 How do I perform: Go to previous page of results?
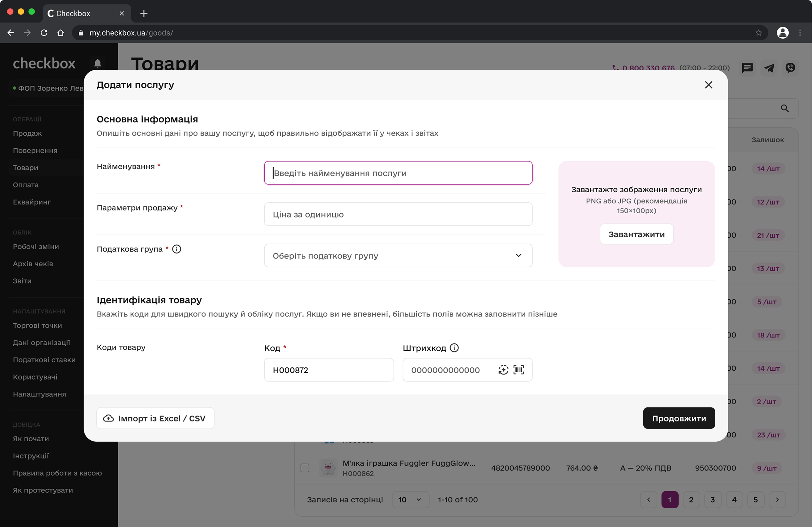tap(648, 500)
